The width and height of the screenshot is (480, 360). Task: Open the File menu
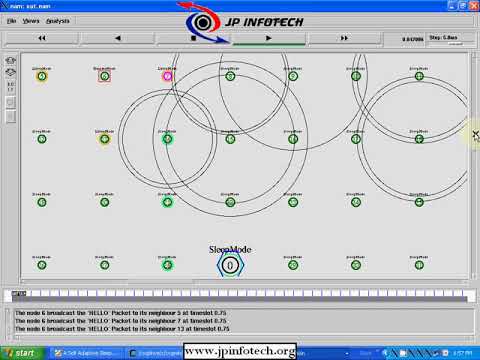tap(12, 21)
